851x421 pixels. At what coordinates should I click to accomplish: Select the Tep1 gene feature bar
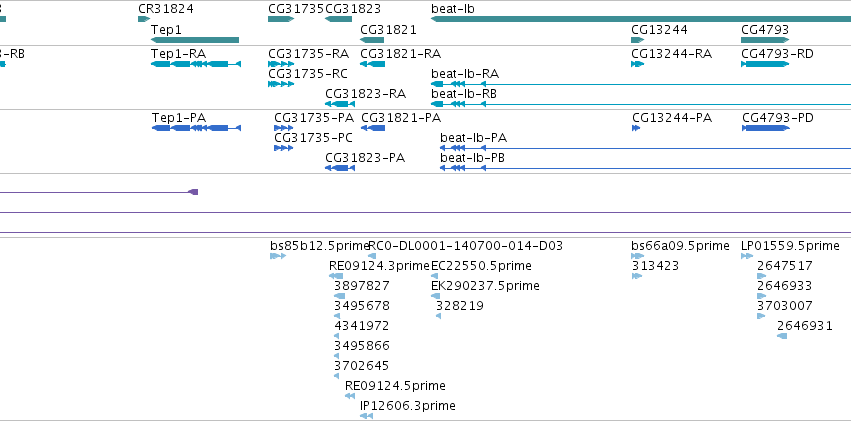195,40
